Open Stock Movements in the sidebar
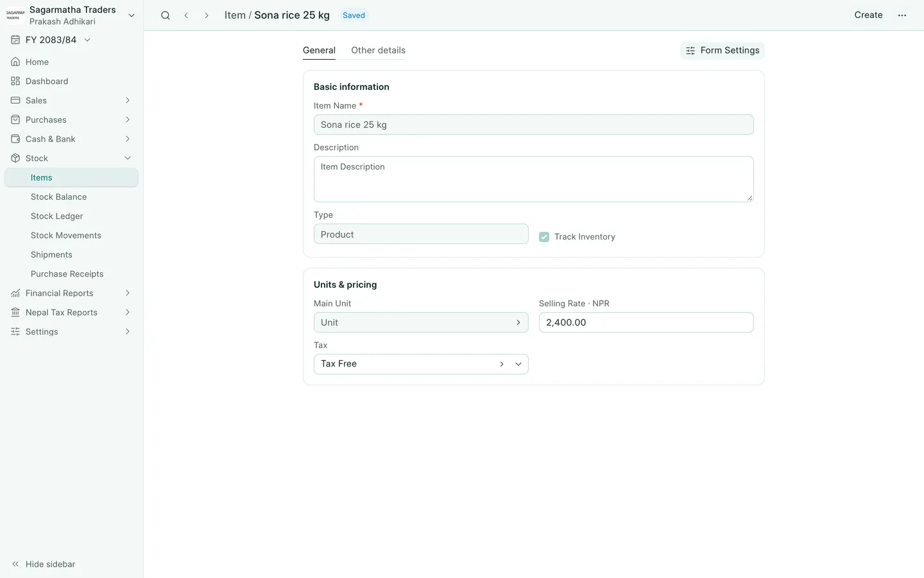Viewport: 924px width, 578px height. [x=71, y=235]
